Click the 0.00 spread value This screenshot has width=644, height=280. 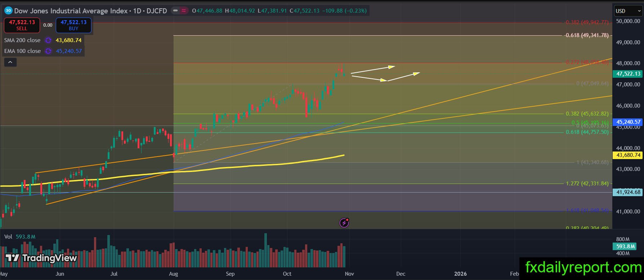click(x=48, y=25)
